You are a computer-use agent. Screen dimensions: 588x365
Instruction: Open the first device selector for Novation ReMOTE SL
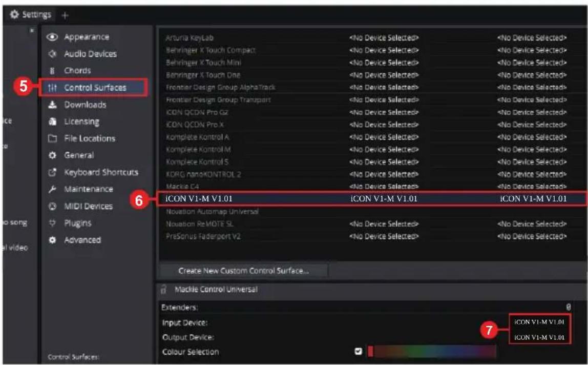click(384, 224)
